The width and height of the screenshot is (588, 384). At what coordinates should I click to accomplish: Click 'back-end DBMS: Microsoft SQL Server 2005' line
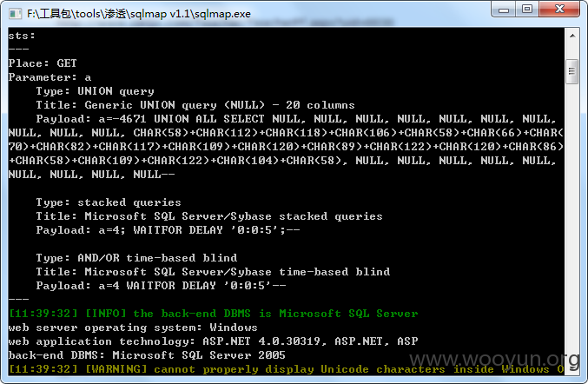(x=147, y=355)
